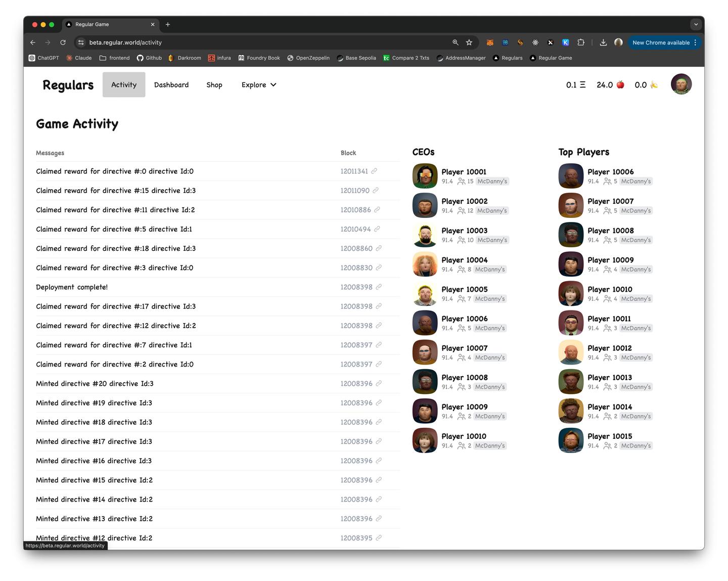This screenshot has width=728, height=581.
Task: Open Chrome profile avatar in toolbar
Action: [x=618, y=42]
